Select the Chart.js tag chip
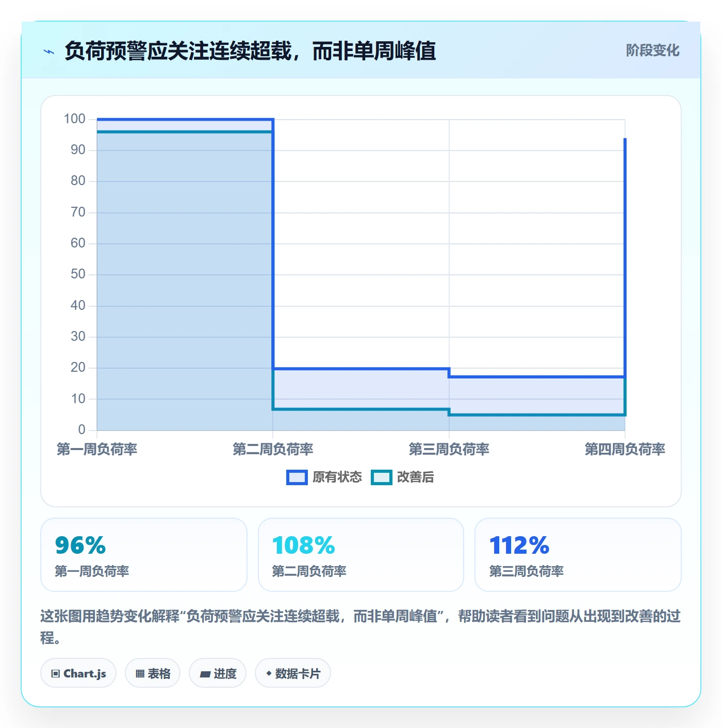 click(x=78, y=673)
